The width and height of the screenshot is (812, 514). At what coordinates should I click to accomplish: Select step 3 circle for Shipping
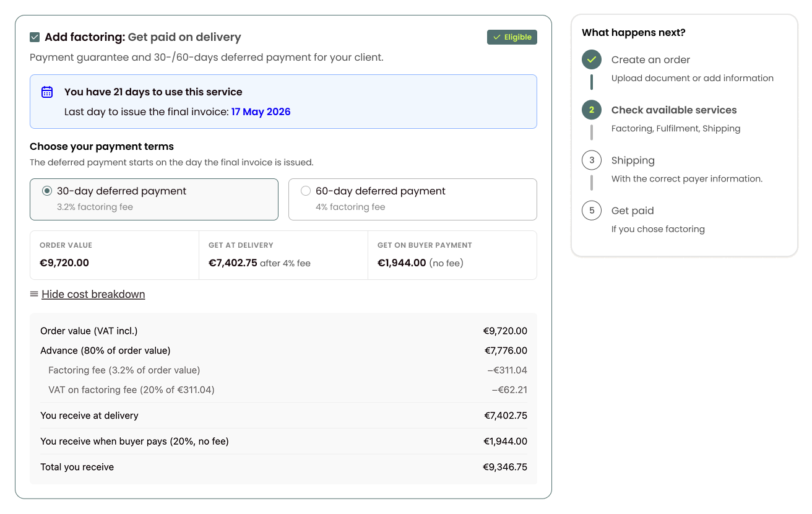[592, 160]
